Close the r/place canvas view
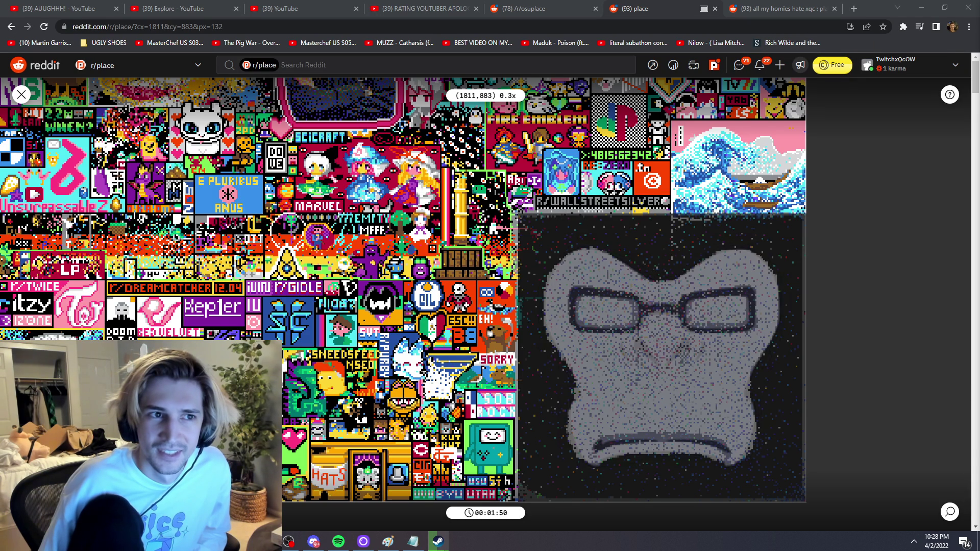This screenshot has height=551, width=980. (x=21, y=94)
